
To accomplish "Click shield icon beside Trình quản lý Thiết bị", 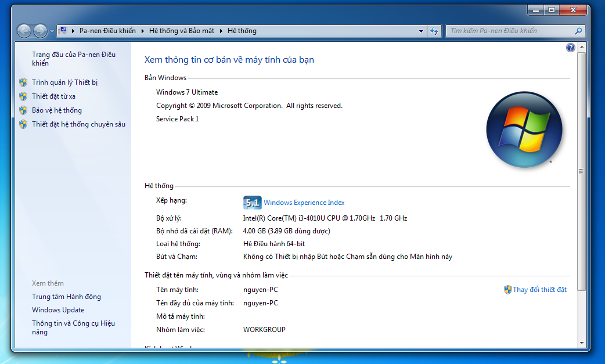I will (23, 82).
